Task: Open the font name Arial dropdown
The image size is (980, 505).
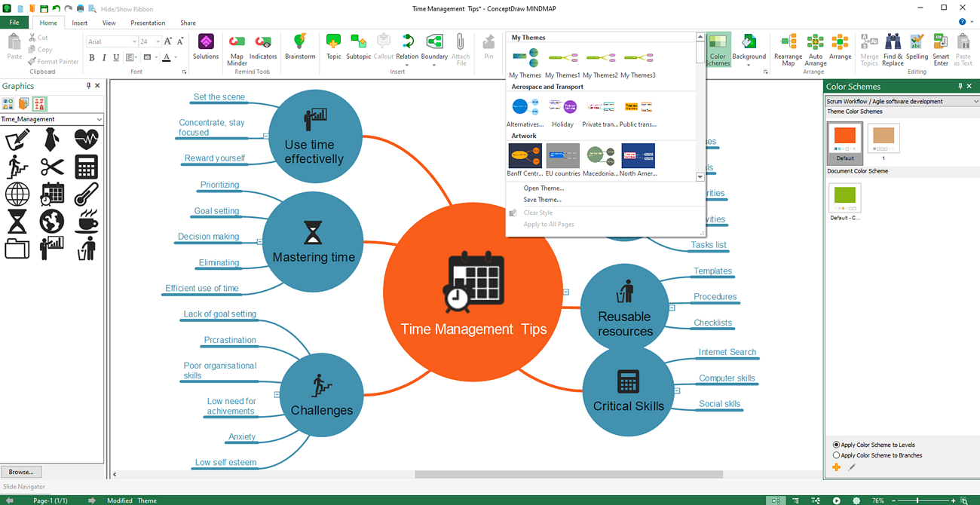Action: [134, 41]
